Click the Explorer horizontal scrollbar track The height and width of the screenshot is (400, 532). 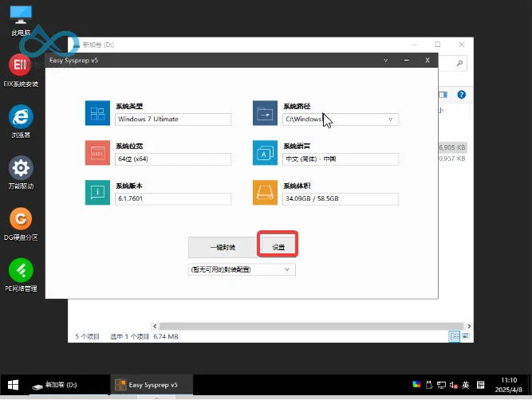(312, 326)
